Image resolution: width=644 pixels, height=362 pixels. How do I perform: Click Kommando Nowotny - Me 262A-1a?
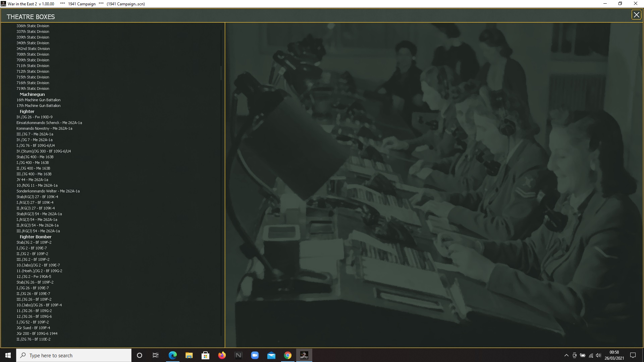[44, 128]
